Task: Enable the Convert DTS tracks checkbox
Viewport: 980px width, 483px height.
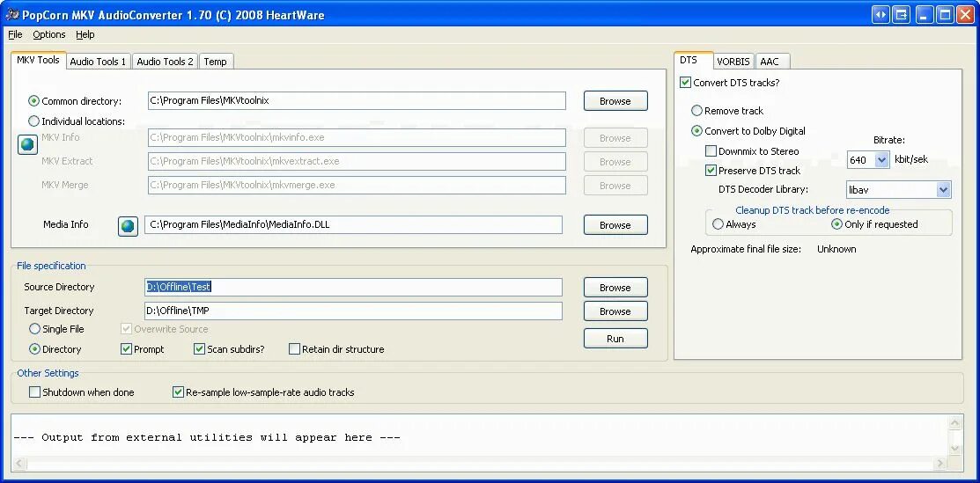Action: (x=686, y=83)
